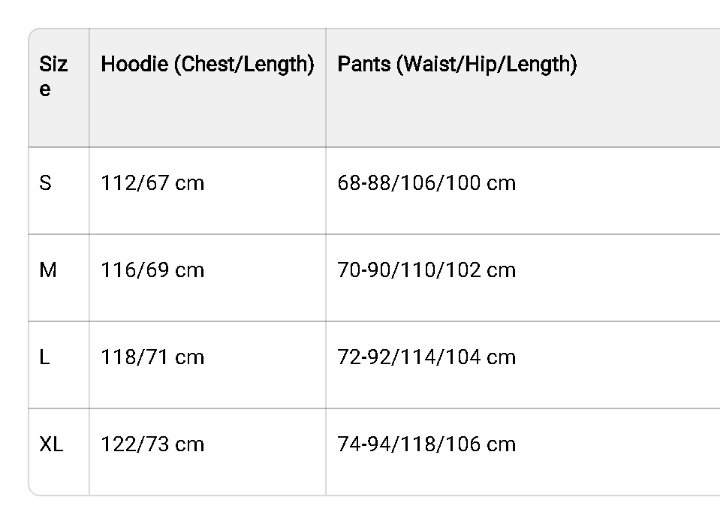This screenshot has height=512, width=720.
Task: Click the 74-94/118/106 cm pants measurement
Action: 427,444
